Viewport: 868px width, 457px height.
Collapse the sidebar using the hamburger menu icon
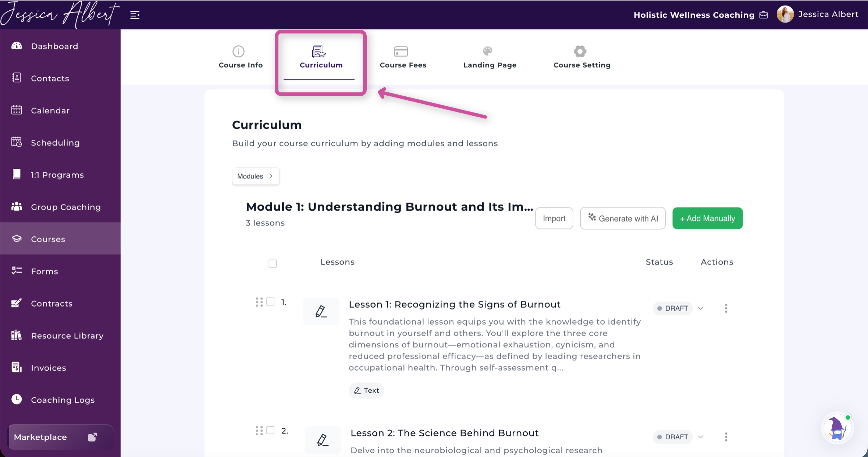pos(135,15)
